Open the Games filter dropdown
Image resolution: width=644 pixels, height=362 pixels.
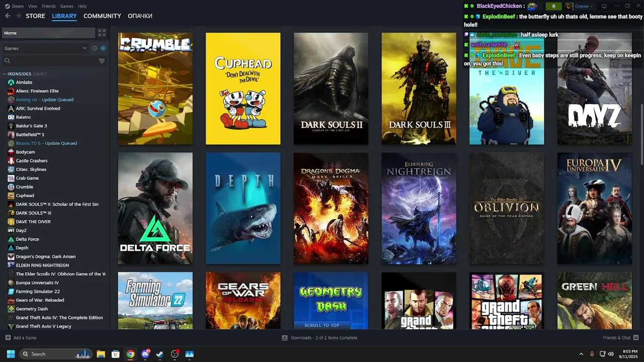coord(45,48)
